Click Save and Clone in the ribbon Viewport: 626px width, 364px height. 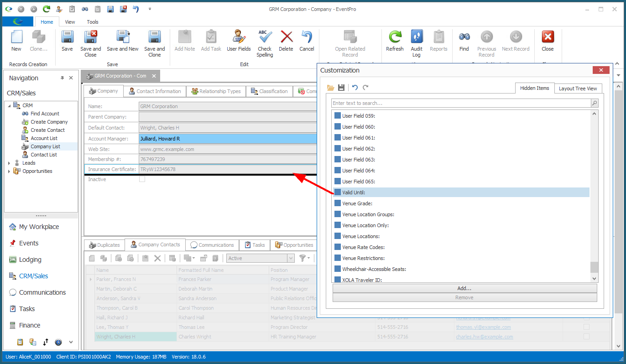155,44
